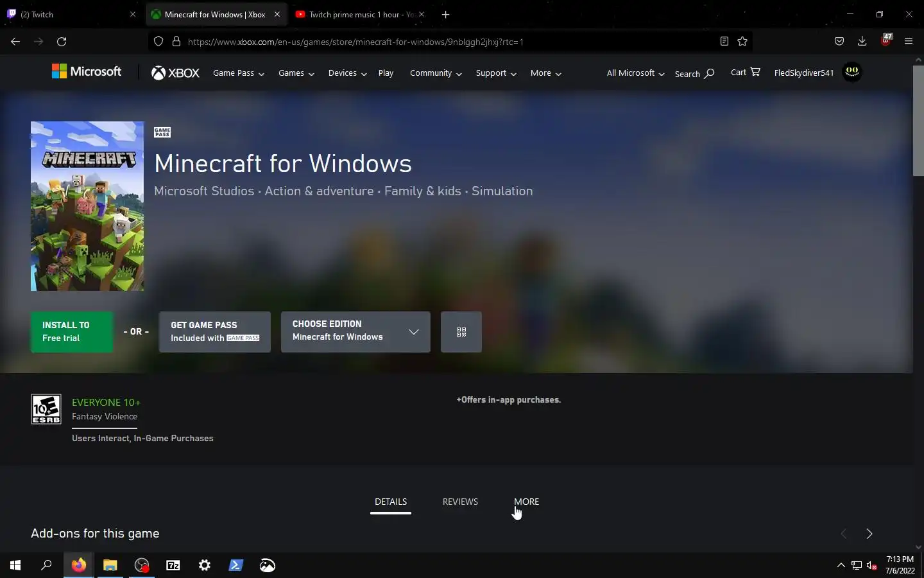Click the page vertical scrollbar thumb

[x=918, y=120]
